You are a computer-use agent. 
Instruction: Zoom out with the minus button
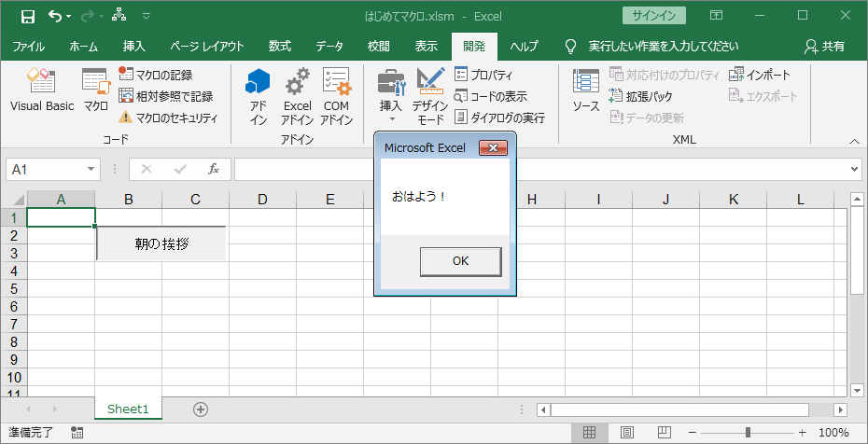point(692,433)
